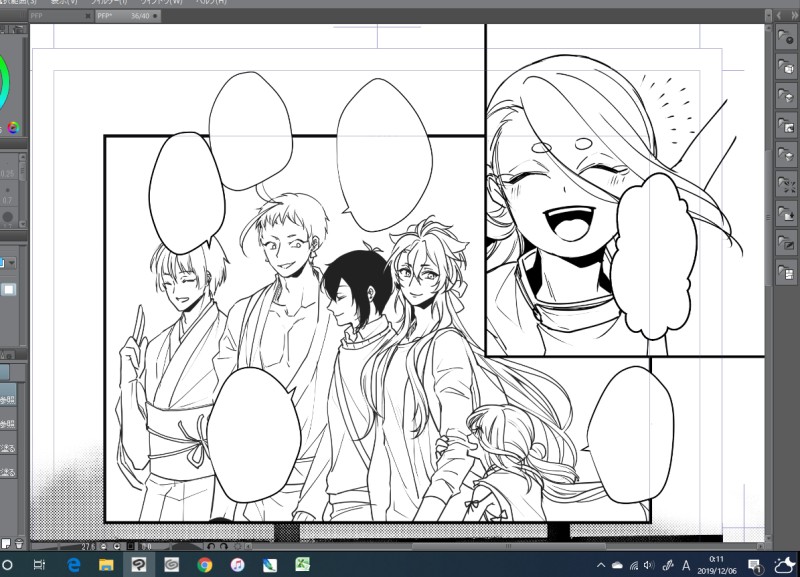Screen dimensions: 800x577
Task: Click the fit-to-screen icon beside zoom buttons
Action: point(131,546)
